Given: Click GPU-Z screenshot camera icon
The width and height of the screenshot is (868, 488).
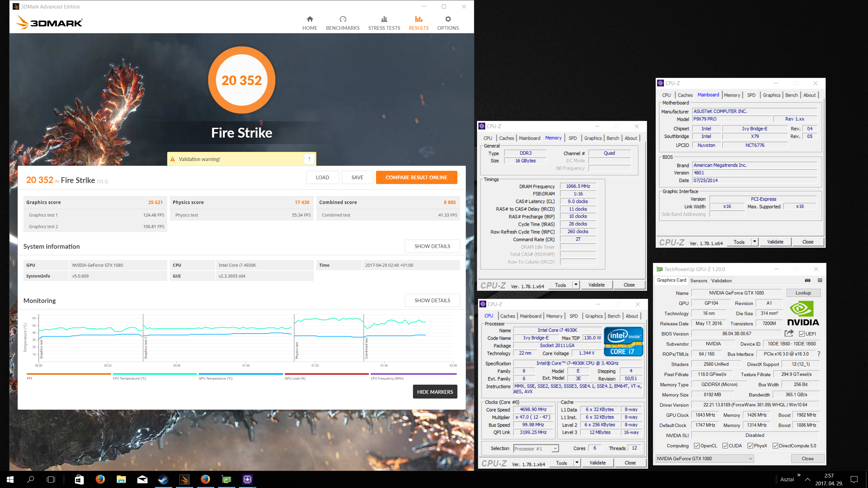Looking at the screenshot, I should (808, 280).
